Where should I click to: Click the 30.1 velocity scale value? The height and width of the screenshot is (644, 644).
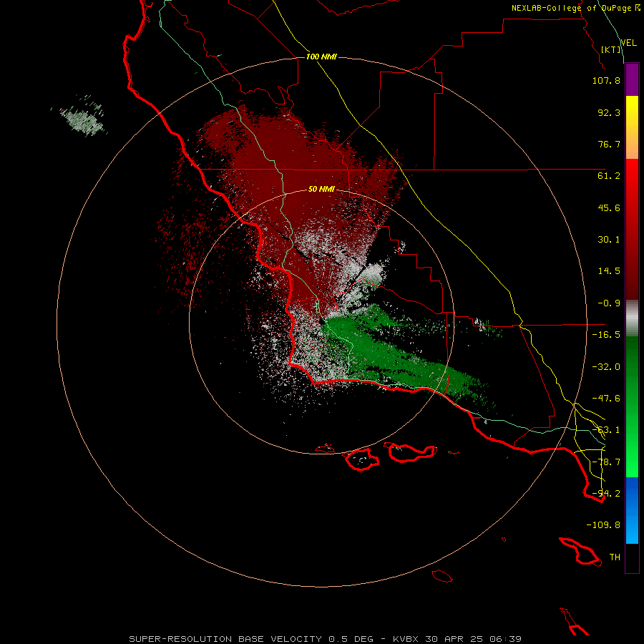click(x=609, y=240)
